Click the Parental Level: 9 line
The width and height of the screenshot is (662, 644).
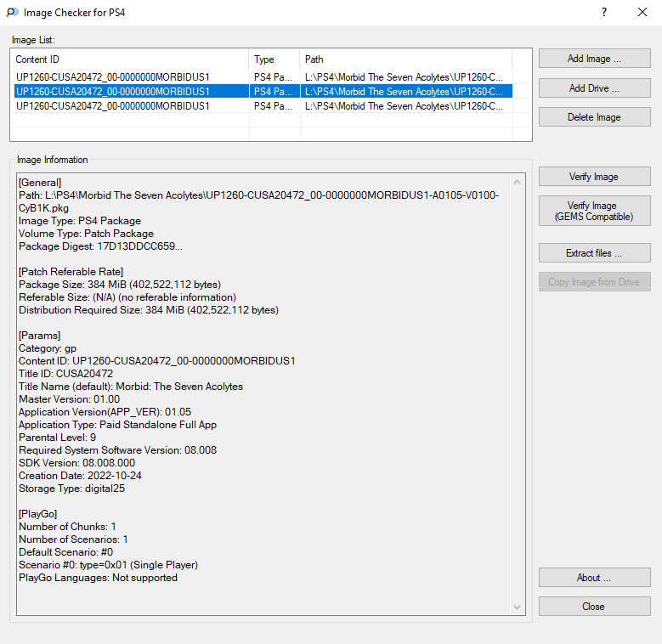pos(58,438)
